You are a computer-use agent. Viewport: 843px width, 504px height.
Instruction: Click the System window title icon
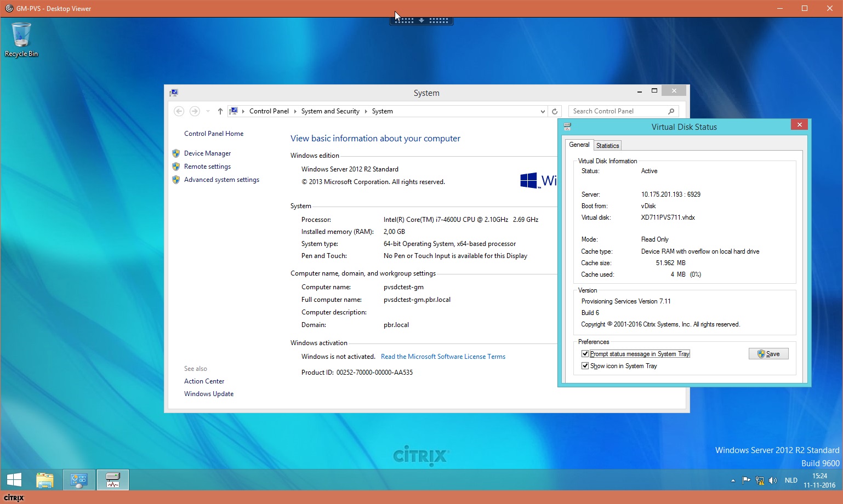click(x=174, y=93)
